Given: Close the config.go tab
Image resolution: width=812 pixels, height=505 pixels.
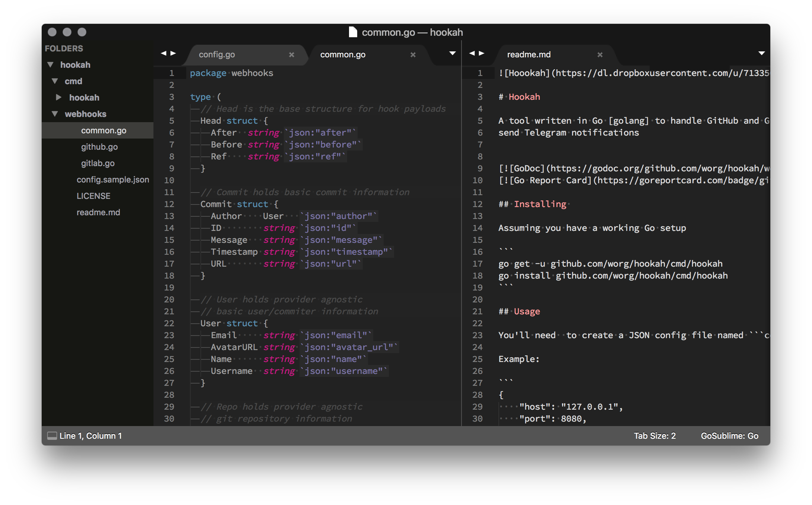Looking at the screenshot, I should pyautogui.click(x=292, y=55).
